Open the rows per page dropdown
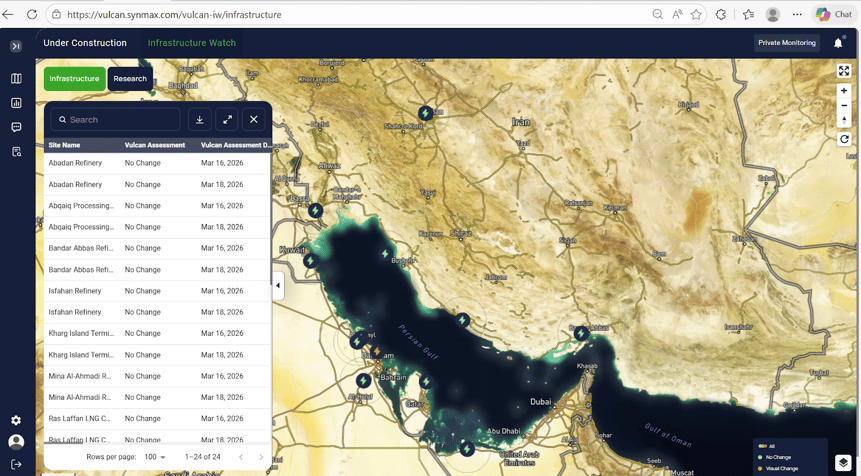Image resolution: width=861 pixels, height=476 pixels. point(156,457)
